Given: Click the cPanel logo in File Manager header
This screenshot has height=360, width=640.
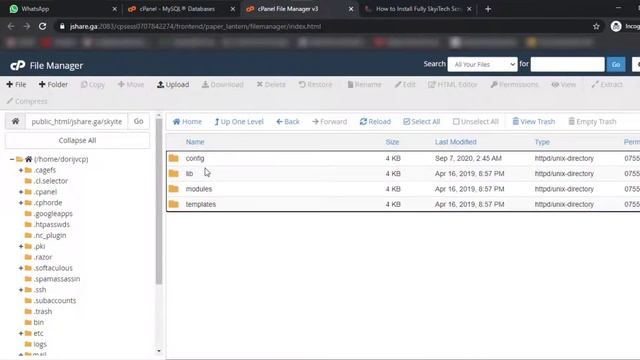Looking at the screenshot, I should pos(18,65).
